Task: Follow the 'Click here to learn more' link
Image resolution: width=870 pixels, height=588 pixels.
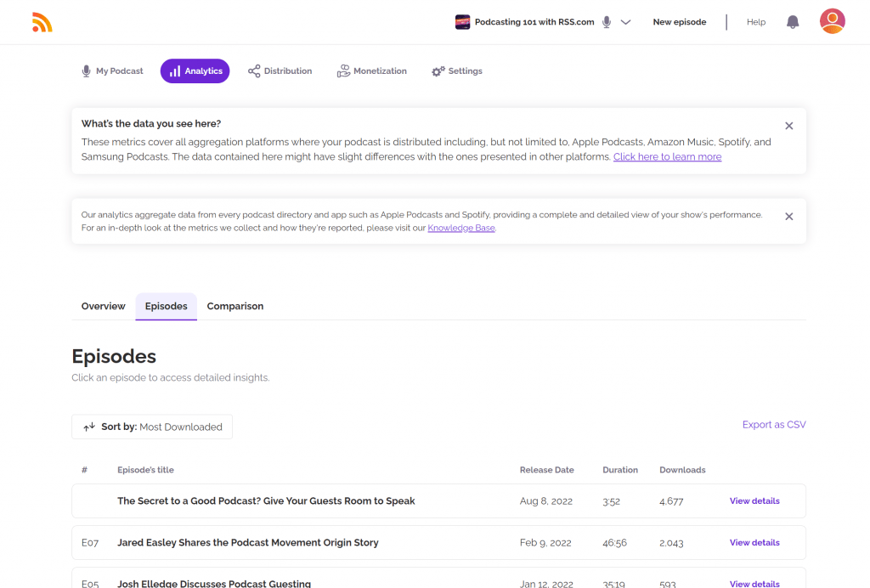Action: point(667,157)
